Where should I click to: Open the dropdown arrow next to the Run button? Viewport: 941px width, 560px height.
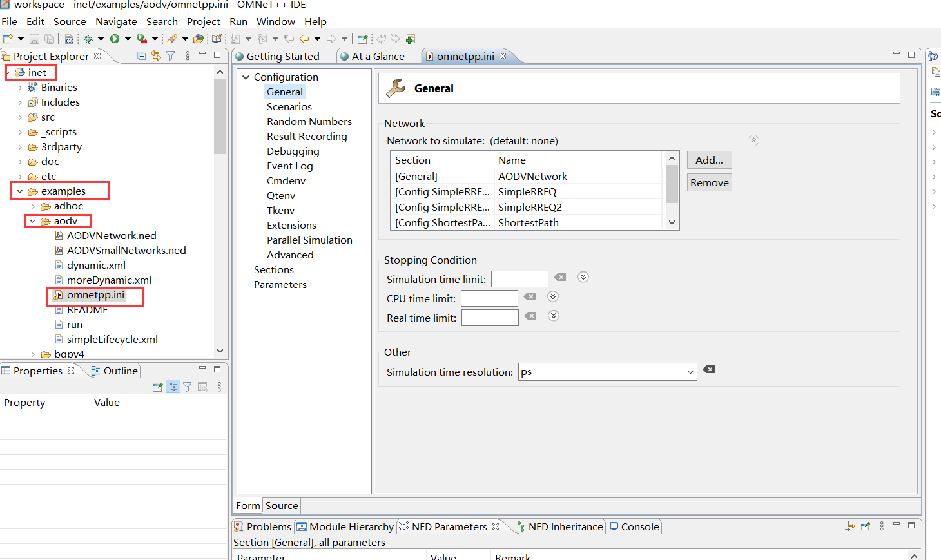(x=128, y=39)
